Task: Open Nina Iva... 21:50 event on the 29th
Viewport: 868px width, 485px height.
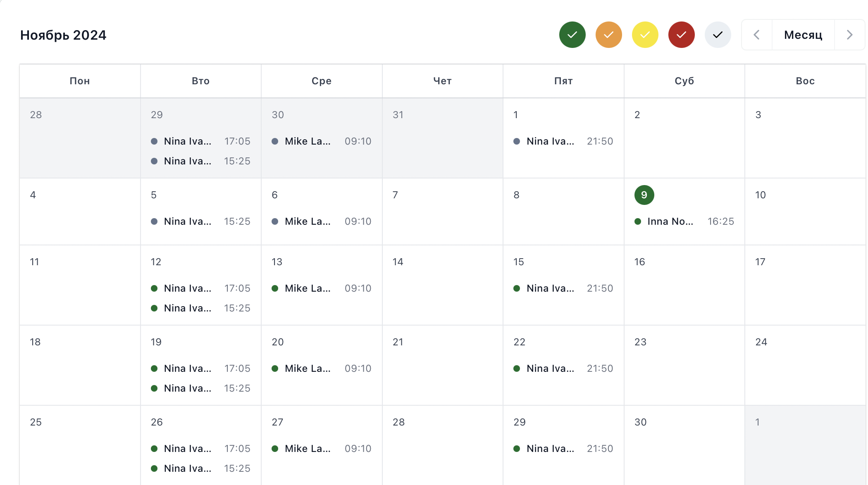Action: (x=563, y=449)
